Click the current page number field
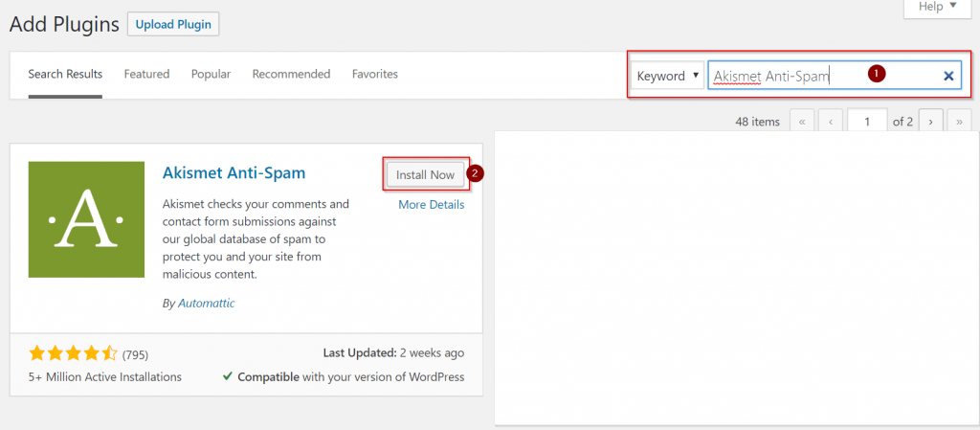 (x=867, y=122)
